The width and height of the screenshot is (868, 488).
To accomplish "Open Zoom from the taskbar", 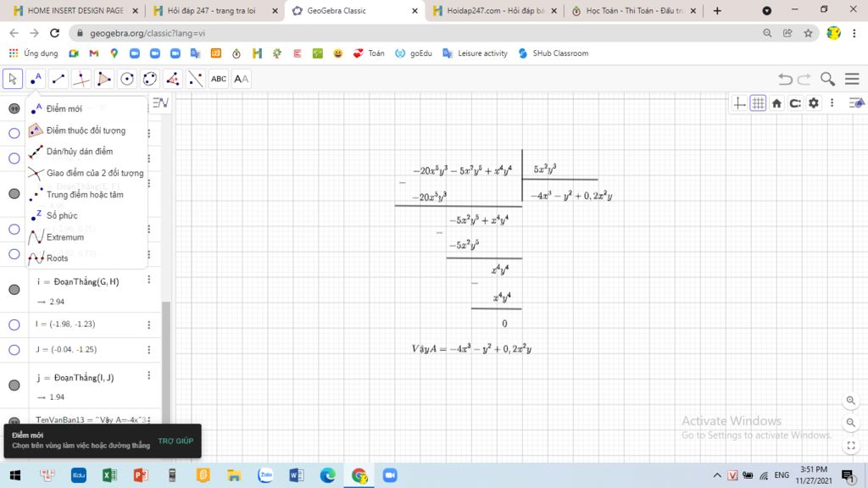I will click(x=390, y=475).
